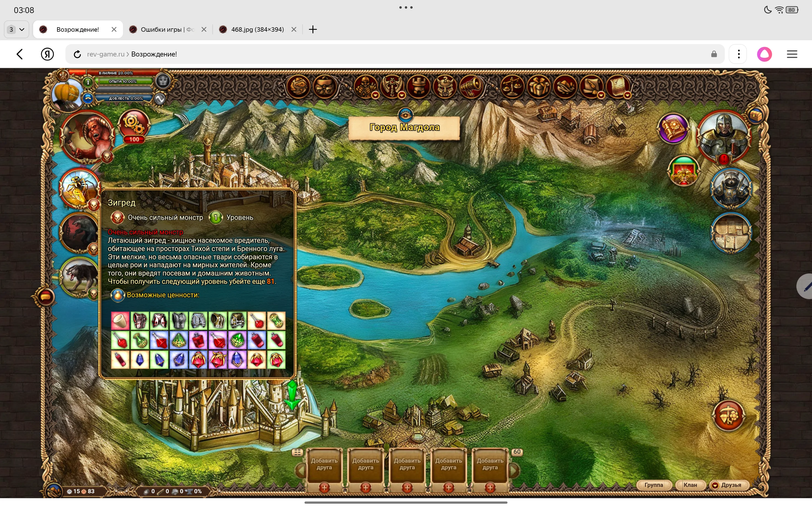
Task: Click the Группа button
Action: (653, 485)
